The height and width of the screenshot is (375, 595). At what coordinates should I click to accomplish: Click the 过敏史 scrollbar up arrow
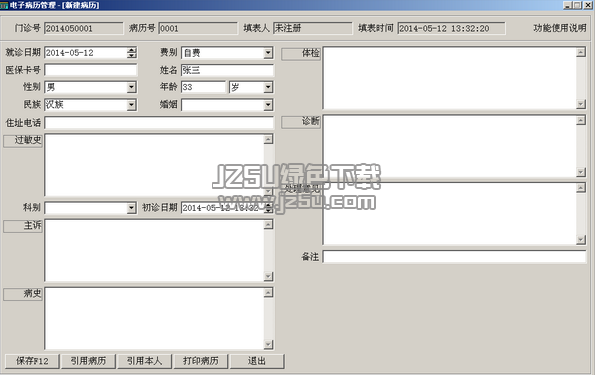coord(268,139)
